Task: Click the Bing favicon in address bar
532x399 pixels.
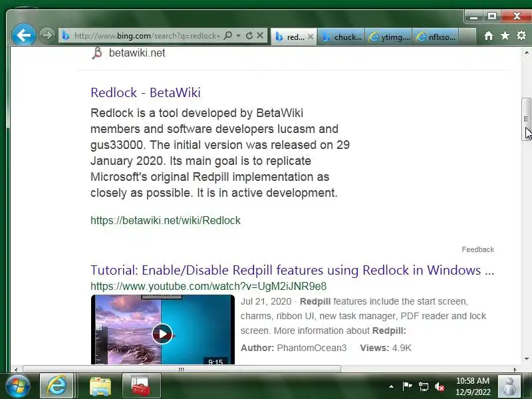Action: coord(66,36)
